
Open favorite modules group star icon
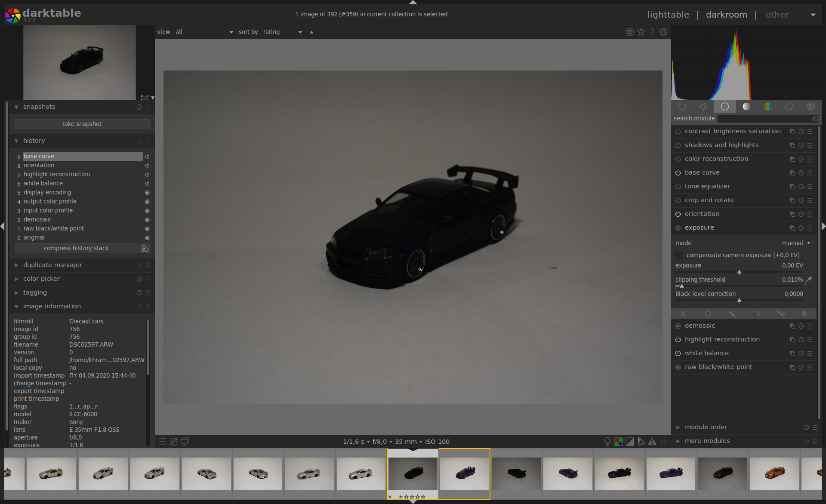click(703, 106)
